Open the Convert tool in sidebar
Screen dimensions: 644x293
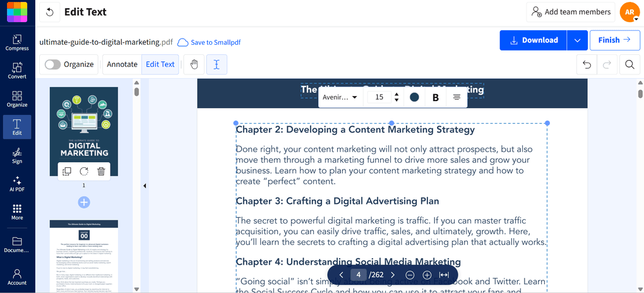click(17, 71)
